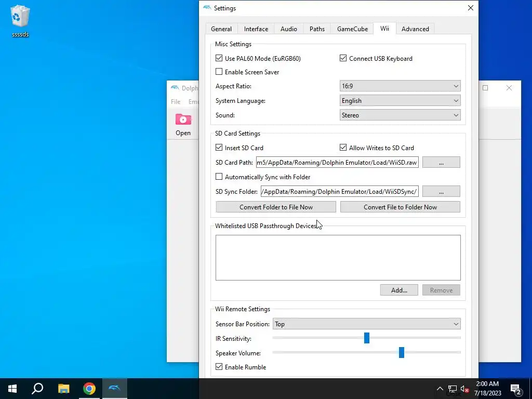Switch to the General tab

coord(221,29)
